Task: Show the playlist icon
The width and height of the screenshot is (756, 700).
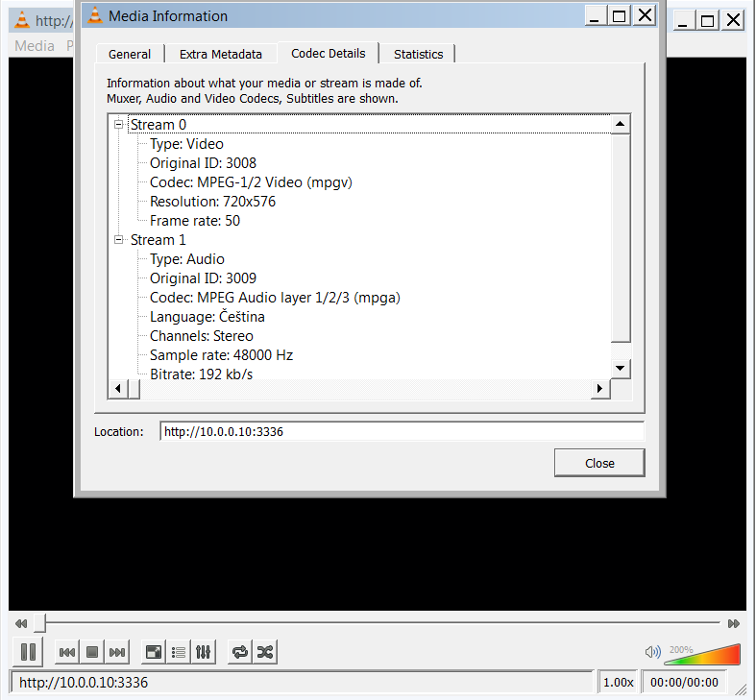Action: pyautogui.click(x=179, y=652)
